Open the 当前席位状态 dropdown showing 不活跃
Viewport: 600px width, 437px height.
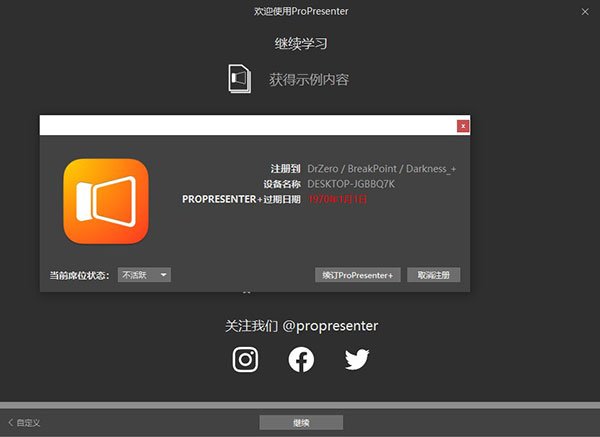[x=144, y=275]
